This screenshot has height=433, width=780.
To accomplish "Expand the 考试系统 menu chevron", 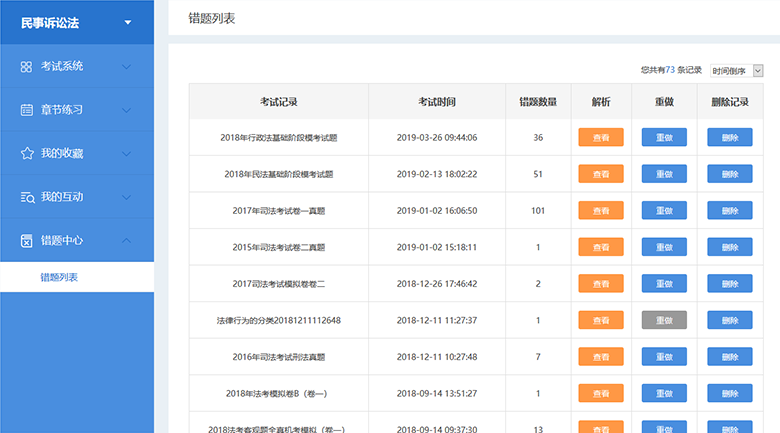I will point(126,67).
